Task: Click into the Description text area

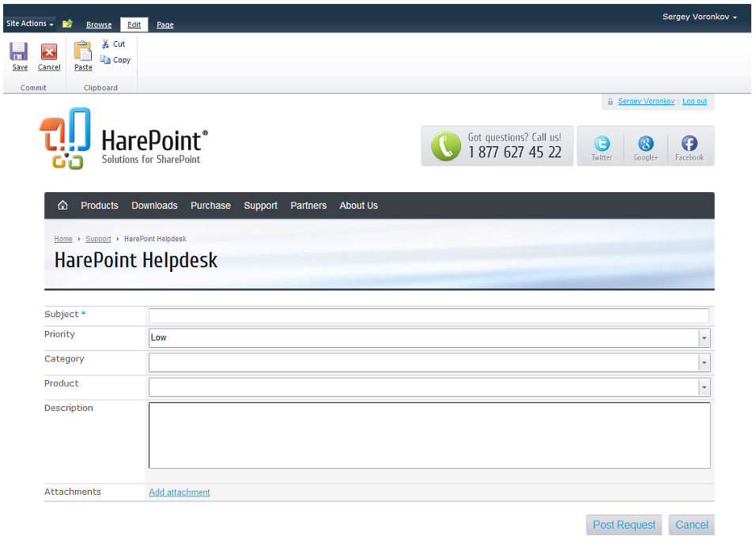Action: (x=429, y=436)
